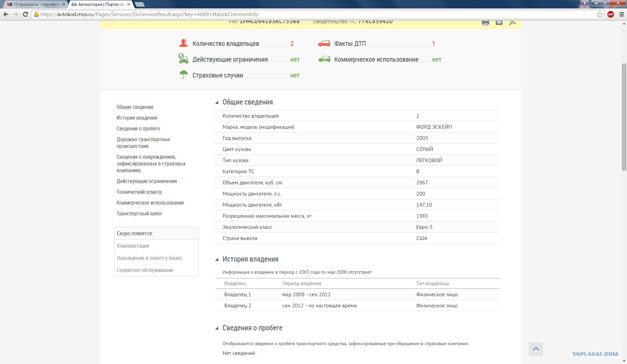The height and width of the screenshot is (364, 627).
Task: Open Chrome menu button
Action: click(x=622, y=14)
